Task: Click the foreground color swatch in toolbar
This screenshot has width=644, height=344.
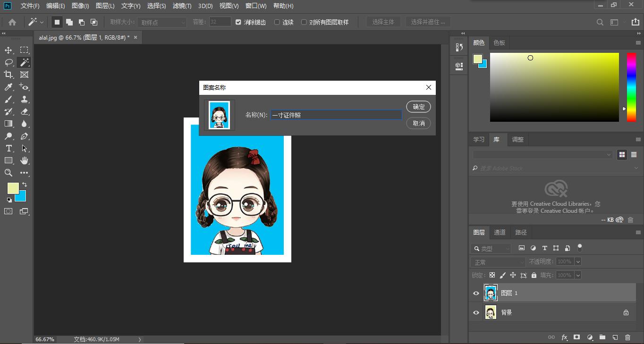Action: [x=12, y=188]
